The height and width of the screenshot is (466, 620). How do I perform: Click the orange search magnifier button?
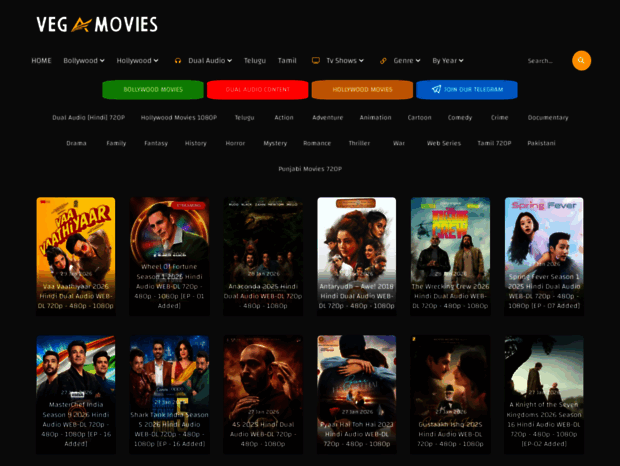(x=581, y=60)
